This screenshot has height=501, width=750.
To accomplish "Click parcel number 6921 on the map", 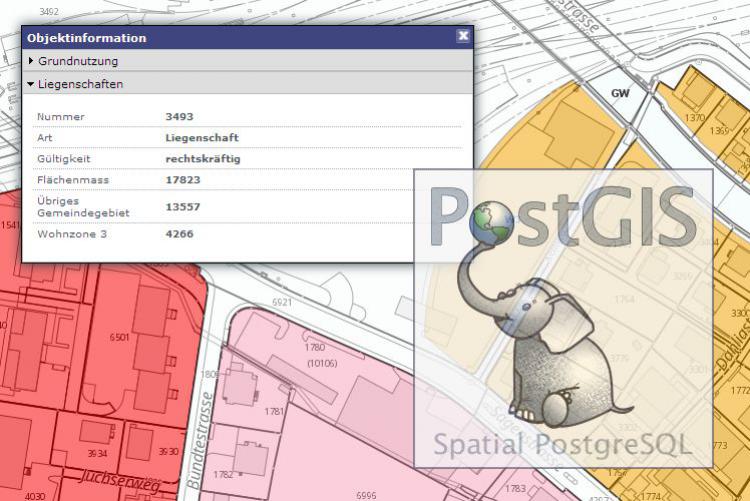I will [x=282, y=302].
